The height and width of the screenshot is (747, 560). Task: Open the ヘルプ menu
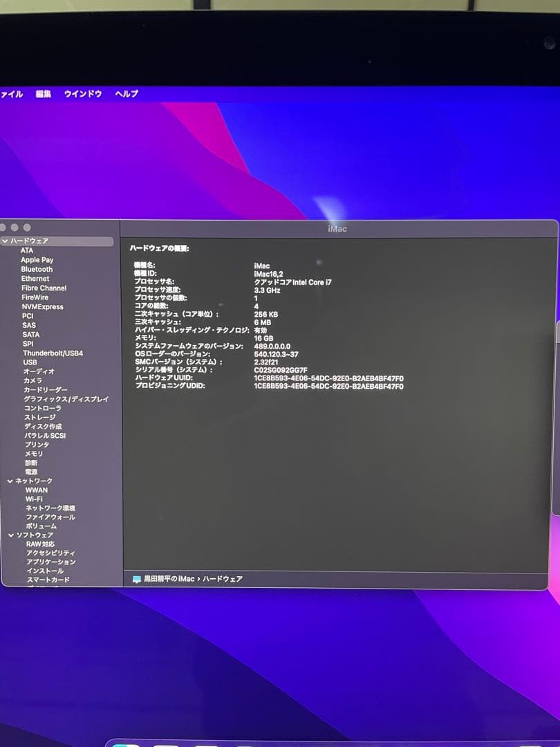(127, 94)
